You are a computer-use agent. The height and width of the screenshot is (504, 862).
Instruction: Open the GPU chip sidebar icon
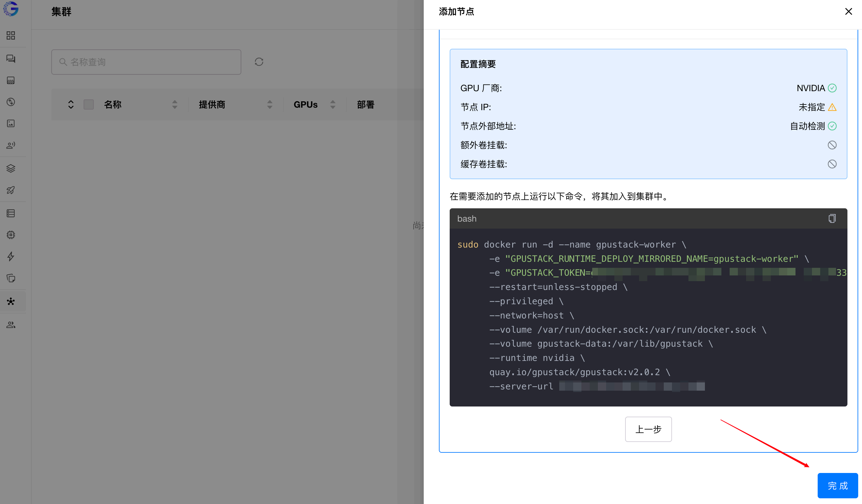point(11,235)
